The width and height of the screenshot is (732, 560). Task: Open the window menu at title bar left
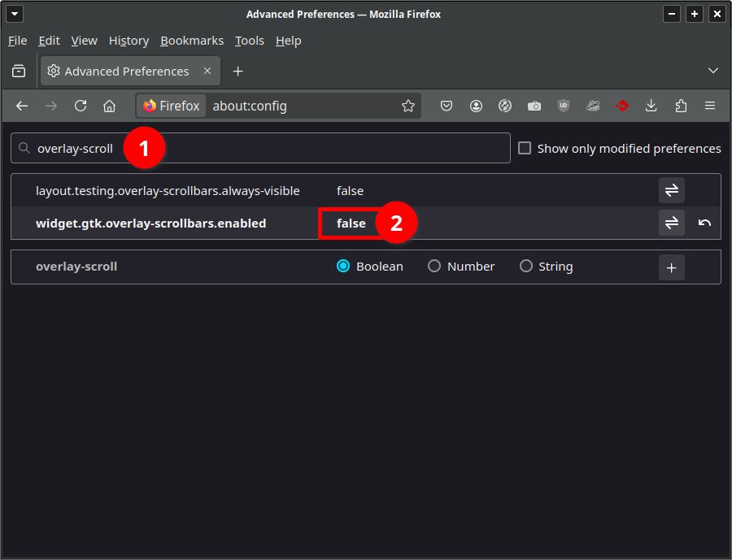coord(15,14)
